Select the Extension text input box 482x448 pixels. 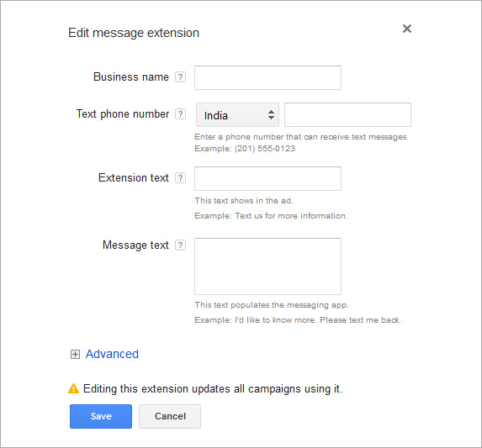tap(267, 178)
